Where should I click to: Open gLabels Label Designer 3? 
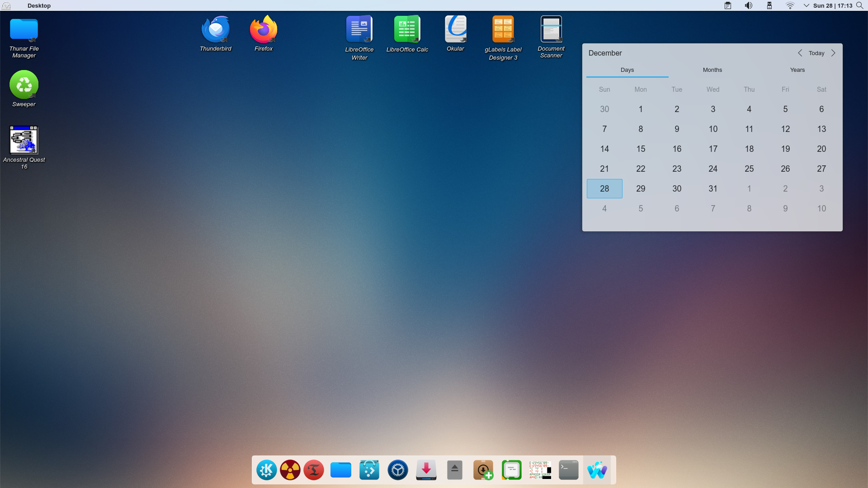503,30
